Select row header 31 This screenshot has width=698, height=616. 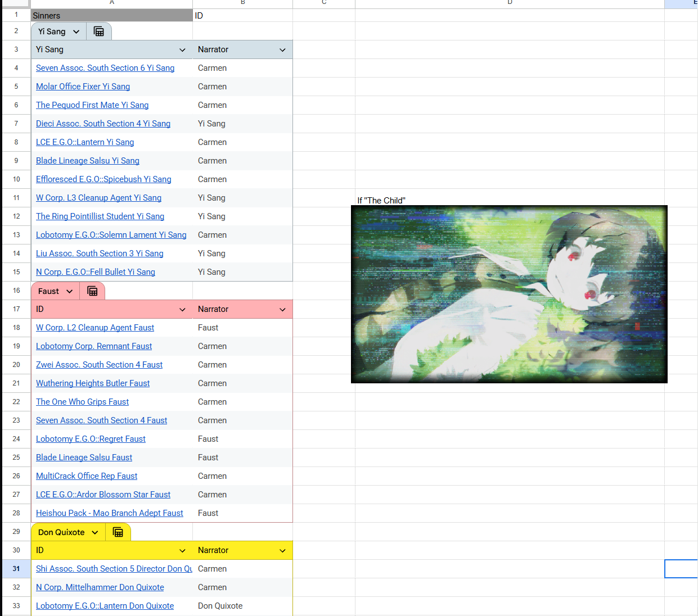16,569
